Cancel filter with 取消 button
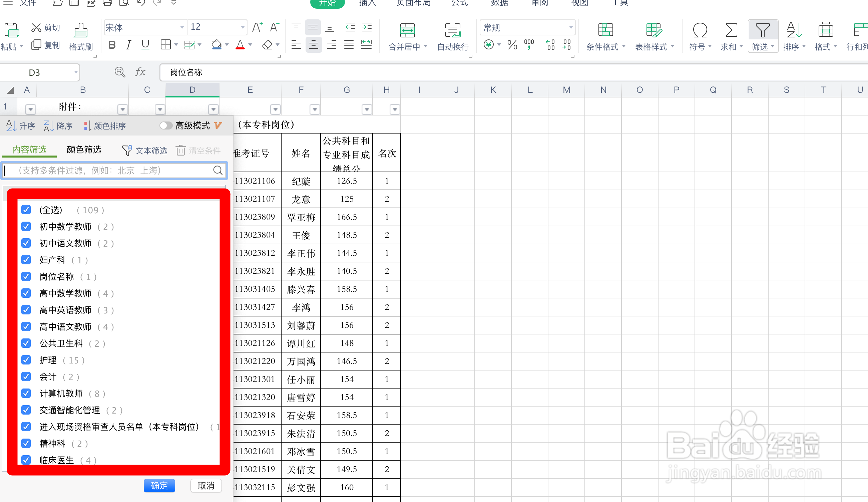The width and height of the screenshot is (868, 502). coord(206,485)
